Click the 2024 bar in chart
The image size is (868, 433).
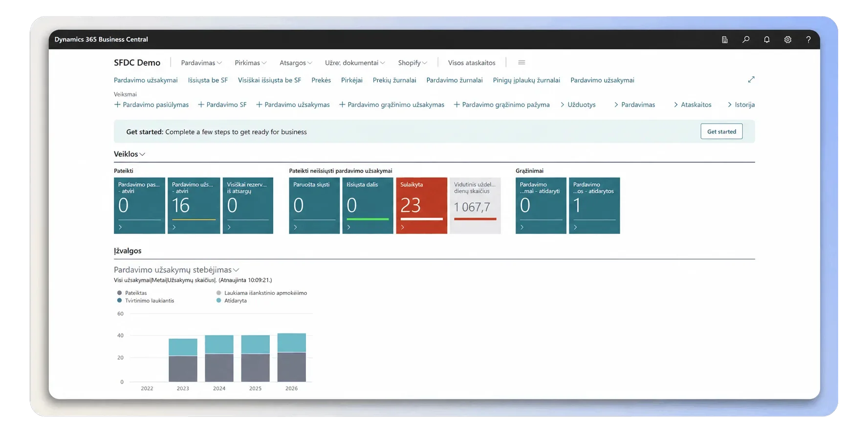click(x=219, y=359)
